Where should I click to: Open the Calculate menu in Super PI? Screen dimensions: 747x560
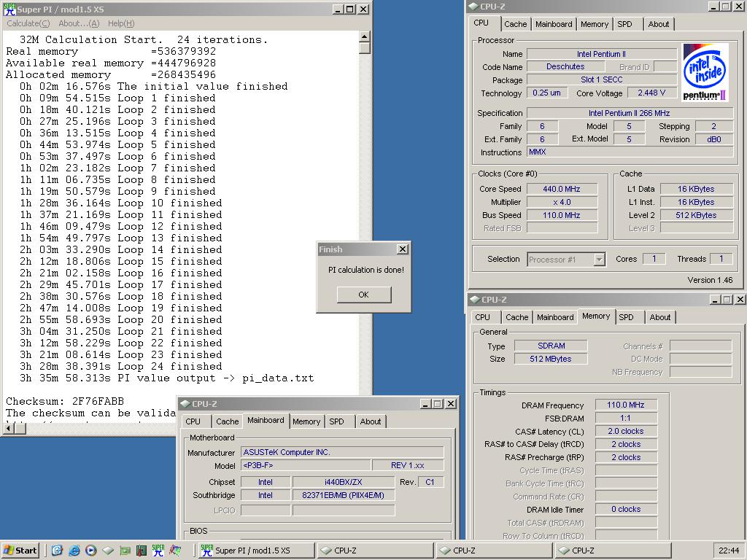pyautogui.click(x=28, y=23)
